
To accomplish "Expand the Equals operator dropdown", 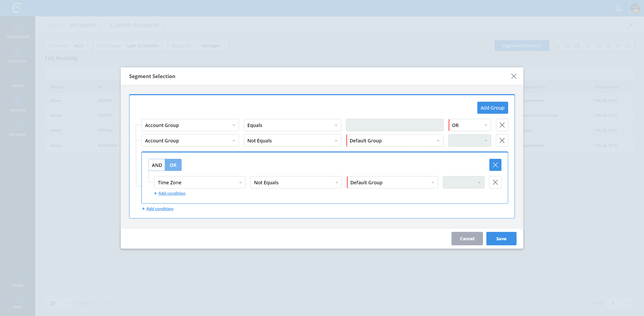I will coord(292,125).
